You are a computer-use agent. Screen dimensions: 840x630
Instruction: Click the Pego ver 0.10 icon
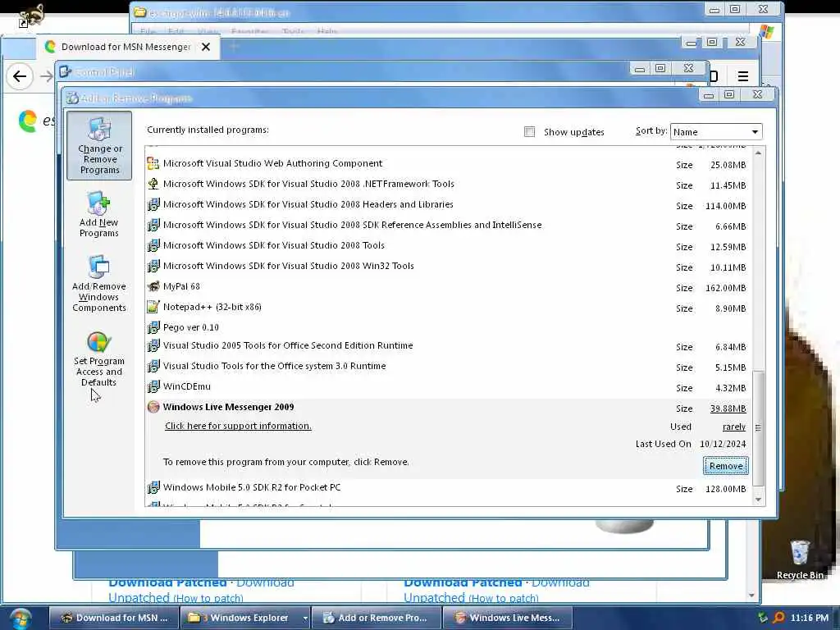click(x=153, y=327)
